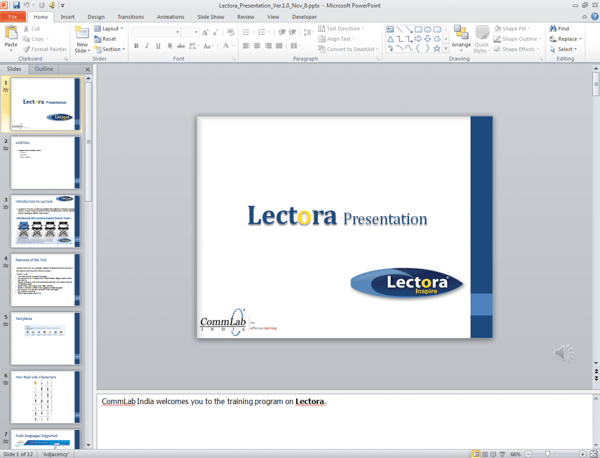Image resolution: width=600 pixels, height=458 pixels.
Task: Toggle Underline formatting
Action: click(x=158, y=46)
